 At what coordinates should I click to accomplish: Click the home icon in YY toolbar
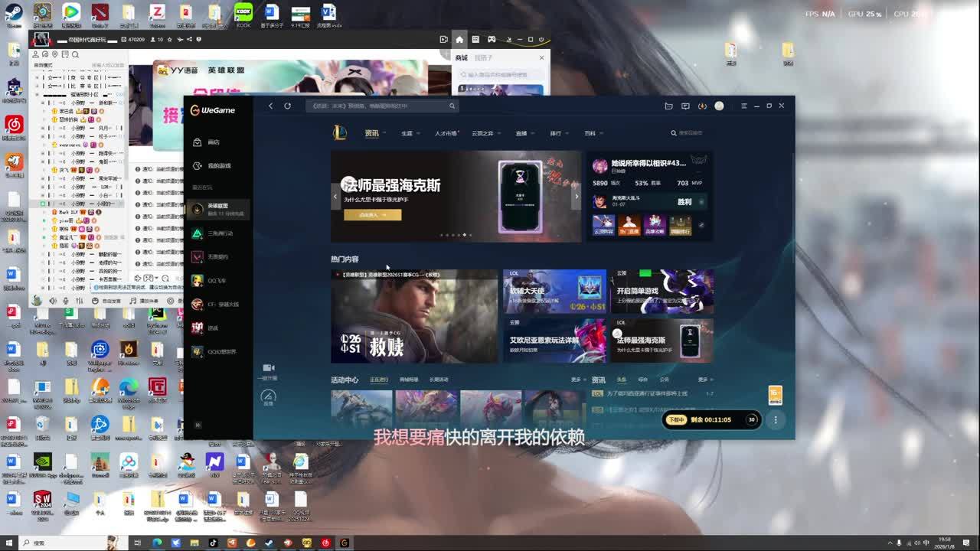(x=459, y=40)
